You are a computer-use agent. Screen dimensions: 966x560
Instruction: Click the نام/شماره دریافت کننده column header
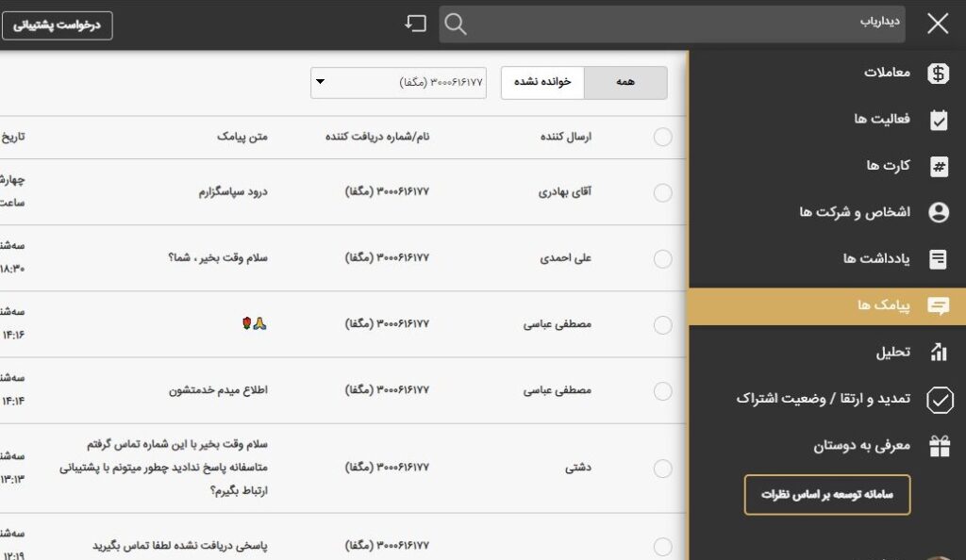[377, 137]
